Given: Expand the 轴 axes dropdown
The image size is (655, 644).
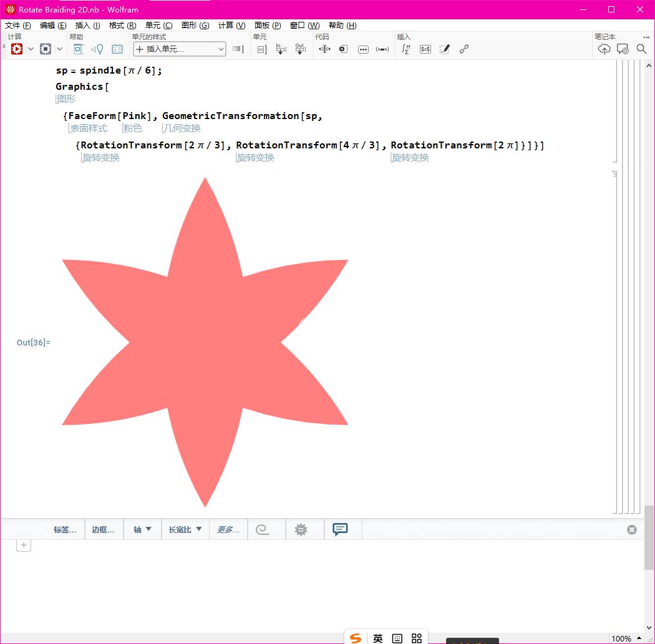Looking at the screenshot, I should click(x=142, y=529).
